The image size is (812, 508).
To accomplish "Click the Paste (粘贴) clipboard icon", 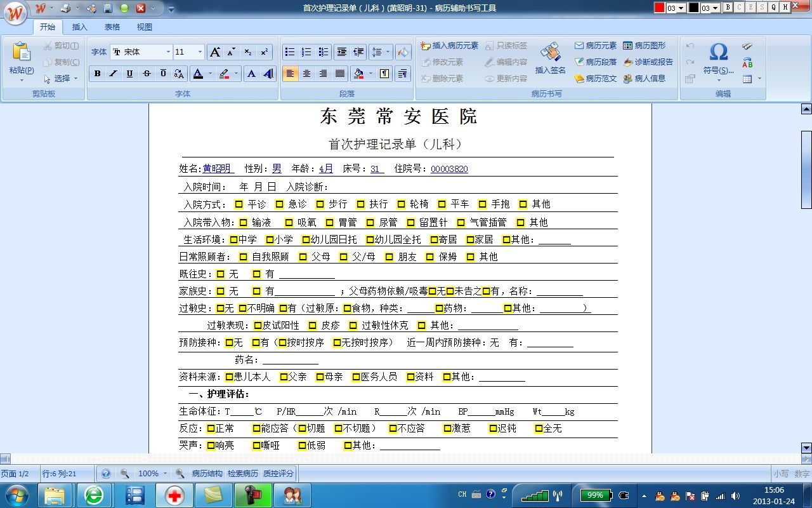I will coord(22,52).
